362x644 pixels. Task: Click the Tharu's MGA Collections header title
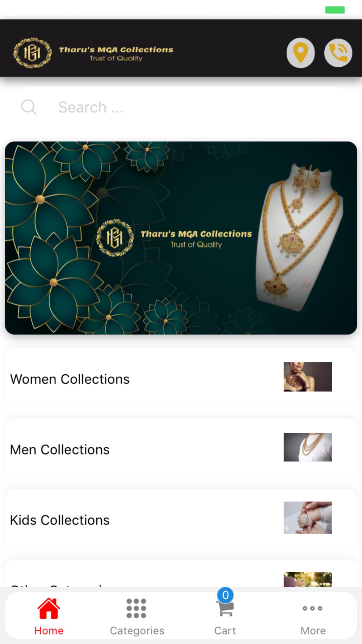[x=116, y=50]
